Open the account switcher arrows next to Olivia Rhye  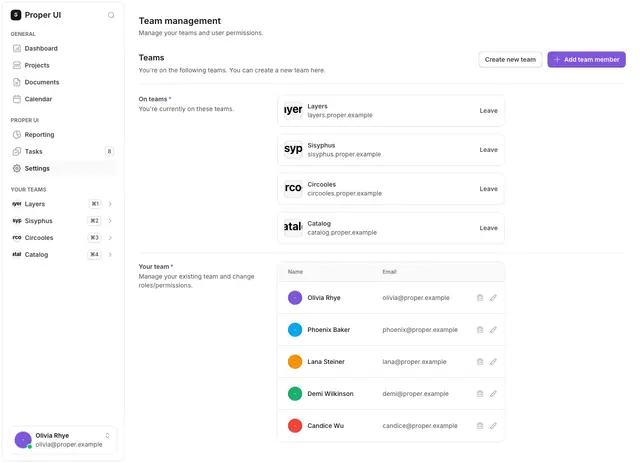(x=107, y=436)
